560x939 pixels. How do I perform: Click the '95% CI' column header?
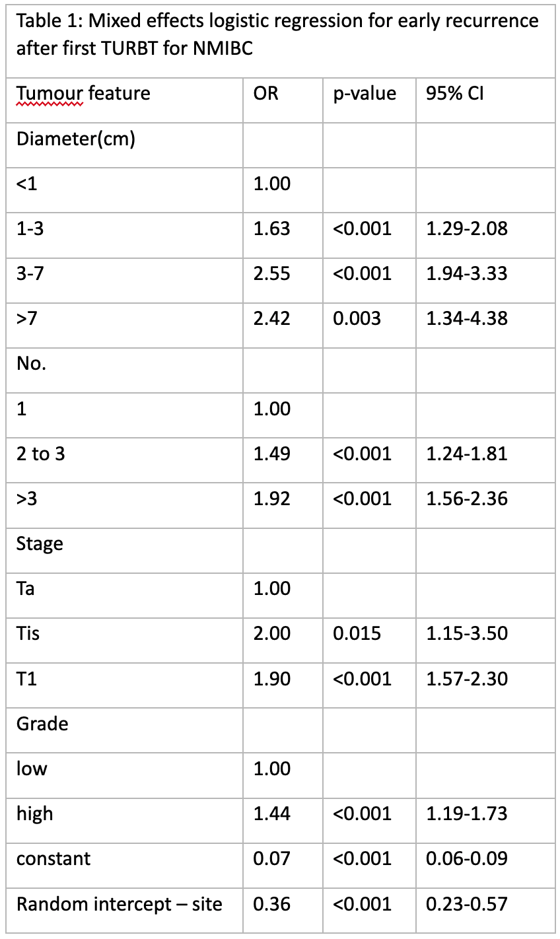(455, 93)
